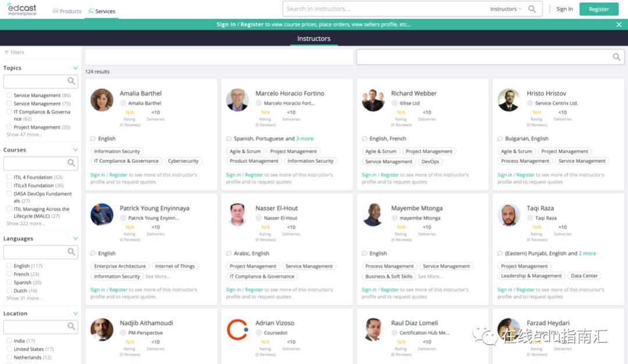
Task: Click Sign in / Register in the teal banner
Action: pos(240,24)
